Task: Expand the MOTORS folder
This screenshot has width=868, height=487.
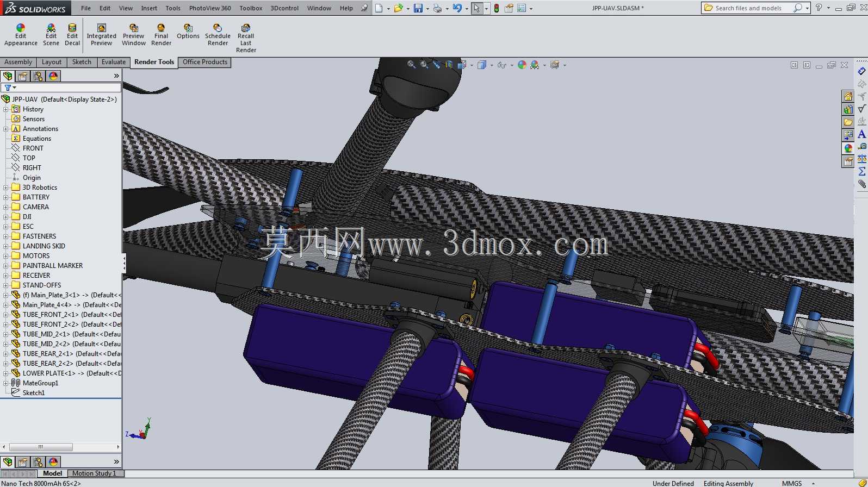Action: click(x=6, y=256)
